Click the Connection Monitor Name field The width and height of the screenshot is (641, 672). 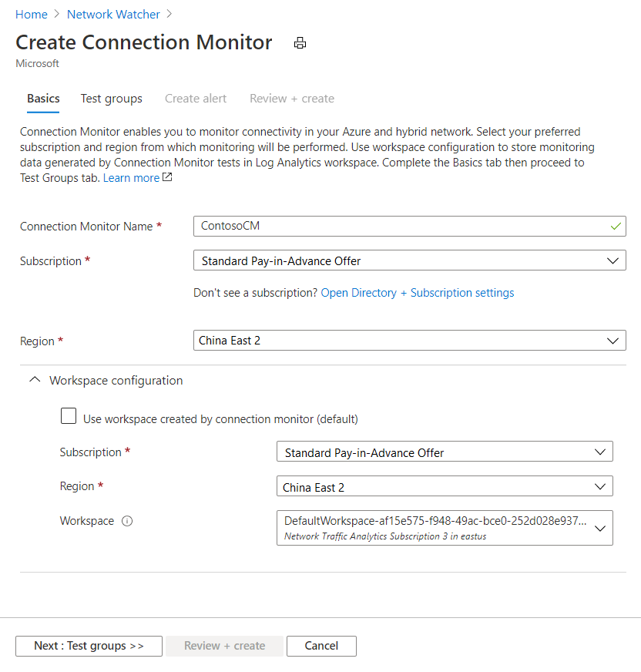coord(401,227)
